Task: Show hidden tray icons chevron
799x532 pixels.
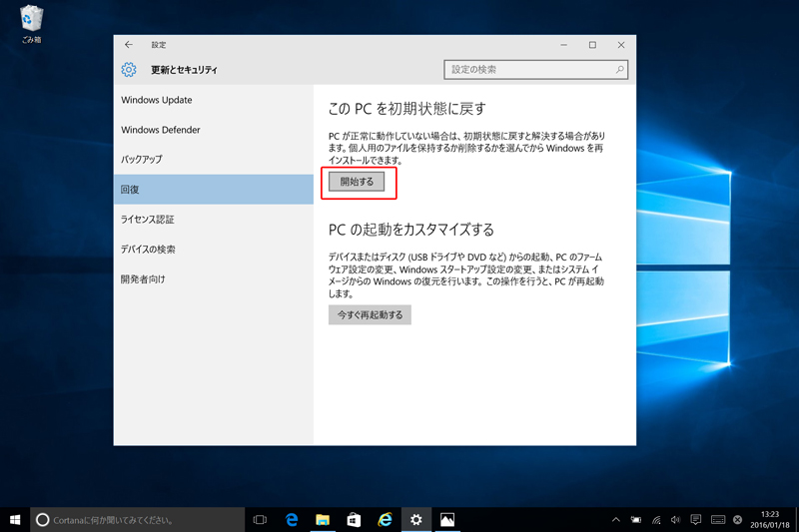Action: point(616,520)
